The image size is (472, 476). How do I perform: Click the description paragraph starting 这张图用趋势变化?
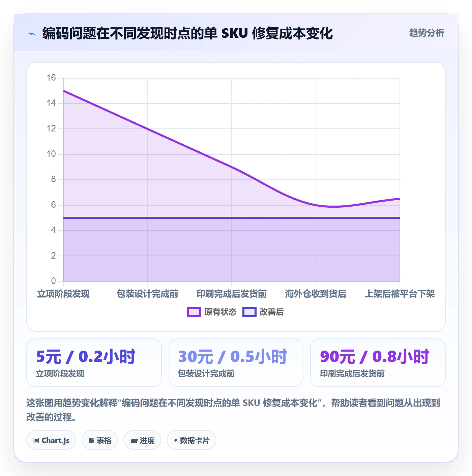(233, 410)
